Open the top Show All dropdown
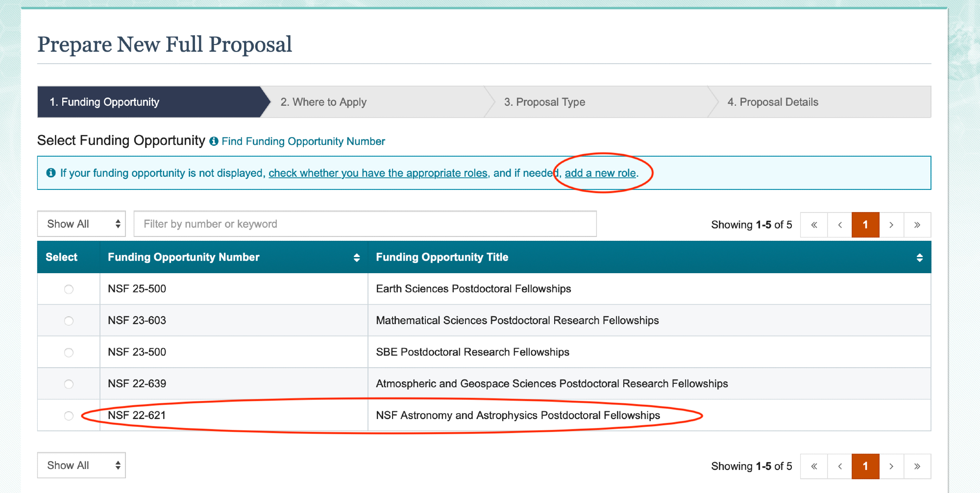The height and width of the screenshot is (493, 980). point(82,224)
